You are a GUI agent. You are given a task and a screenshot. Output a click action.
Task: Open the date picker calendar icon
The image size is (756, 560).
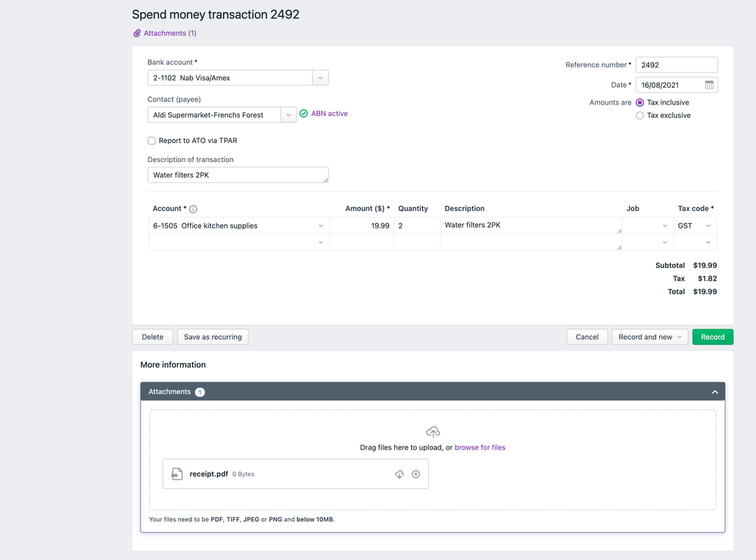pos(709,85)
